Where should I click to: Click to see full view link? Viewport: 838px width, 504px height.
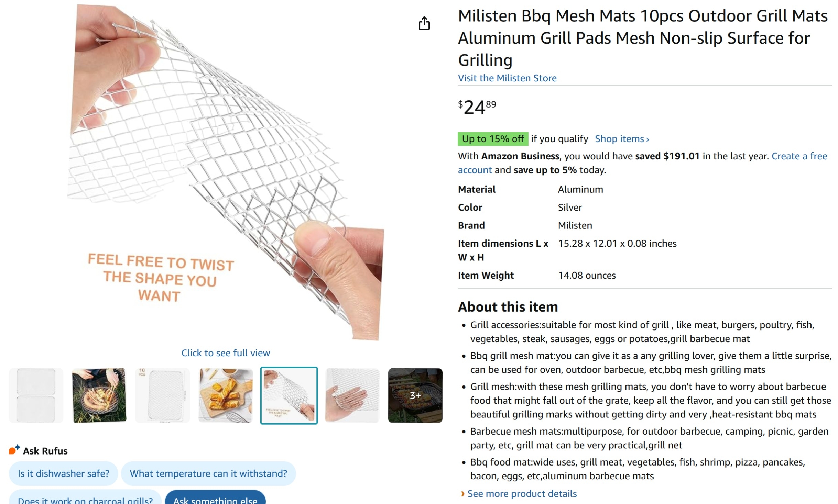[226, 353]
